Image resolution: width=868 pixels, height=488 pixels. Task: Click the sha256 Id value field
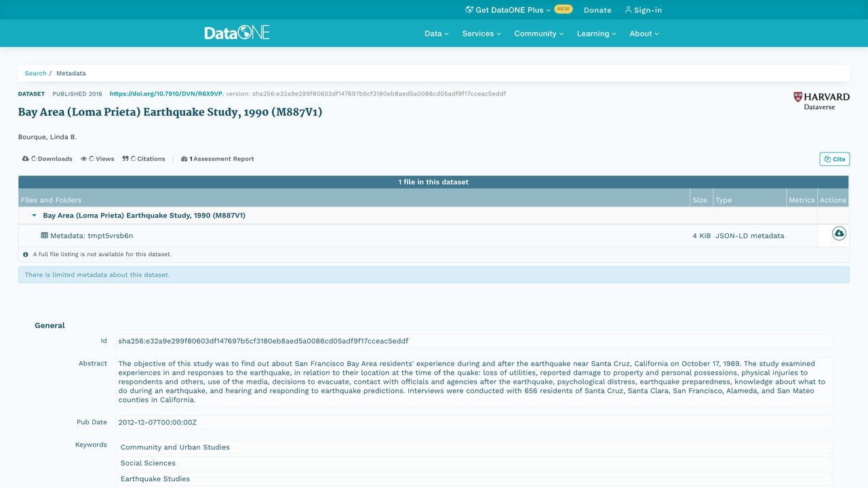[x=474, y=341]
